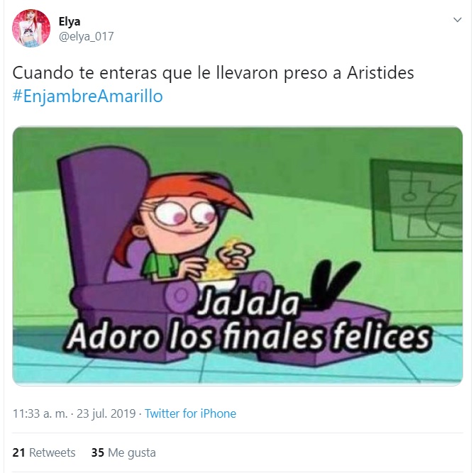
Task: Select the word 'Aristides' in tweet
Action: [380, 73]
